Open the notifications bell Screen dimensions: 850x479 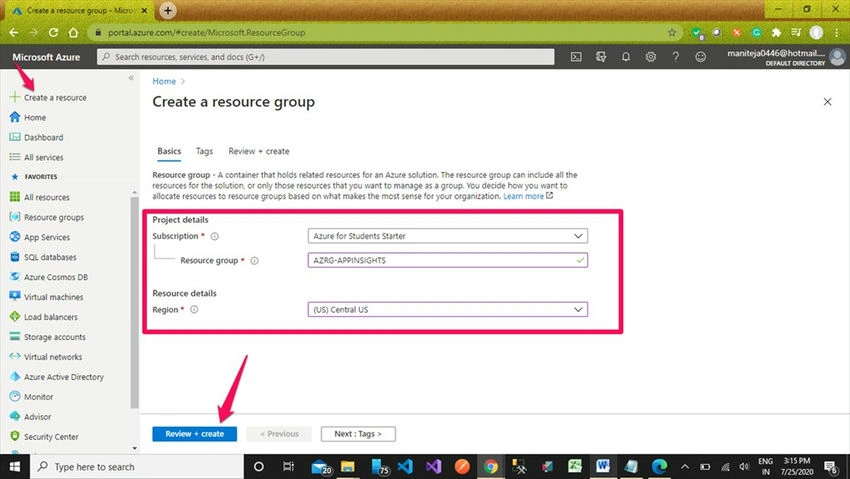click(626, 57)
